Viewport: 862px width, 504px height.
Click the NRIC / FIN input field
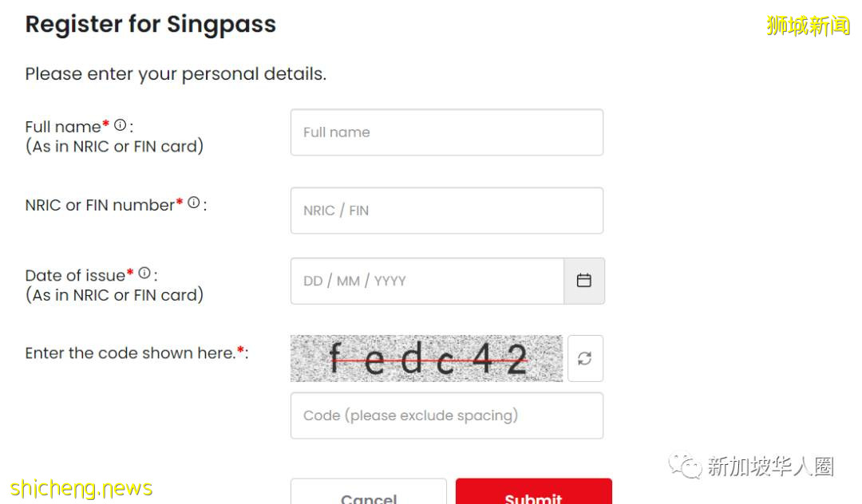point(447,211)
